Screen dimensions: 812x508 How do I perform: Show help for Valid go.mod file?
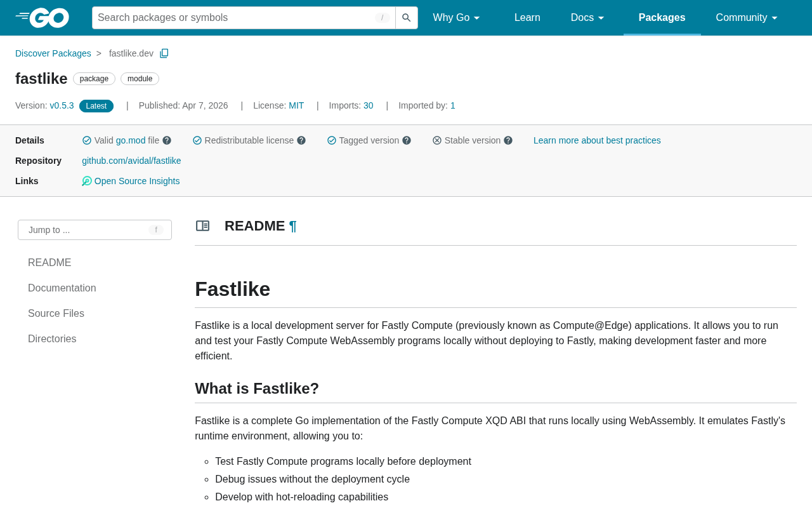coord(167,140)
